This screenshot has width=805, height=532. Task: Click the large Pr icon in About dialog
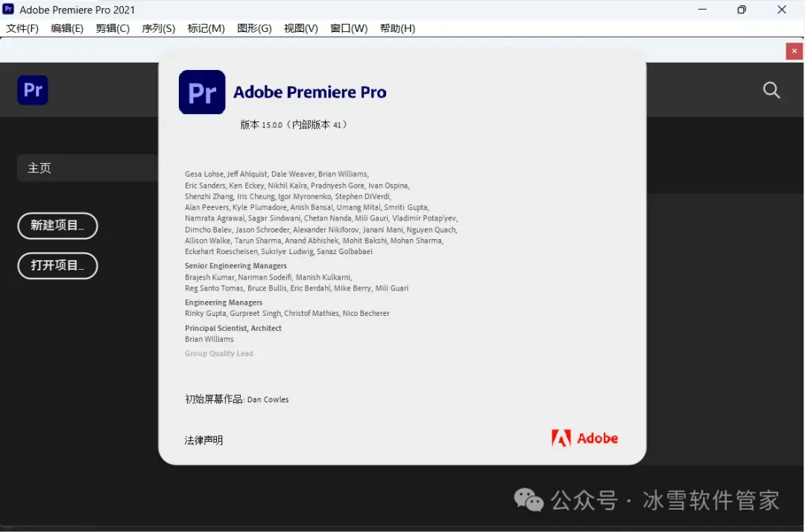tap(202, 92)
